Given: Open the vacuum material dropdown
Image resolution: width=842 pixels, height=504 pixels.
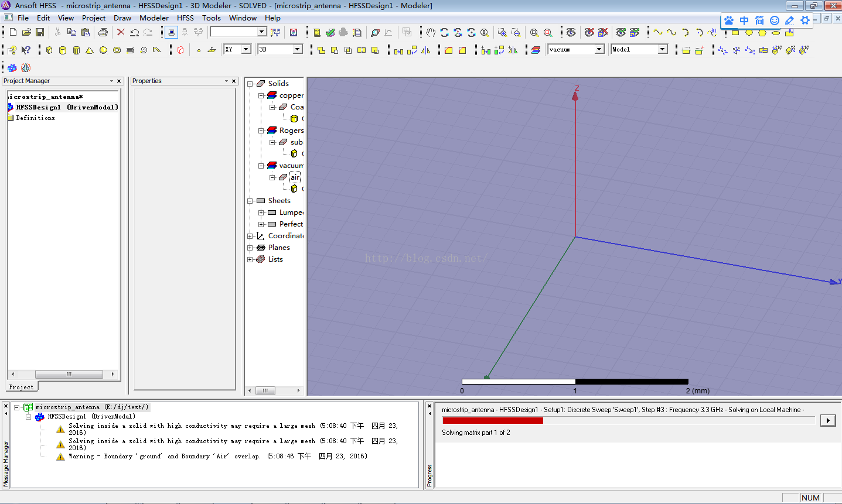Looking at the screenshot, I should [x=599, y=49].
